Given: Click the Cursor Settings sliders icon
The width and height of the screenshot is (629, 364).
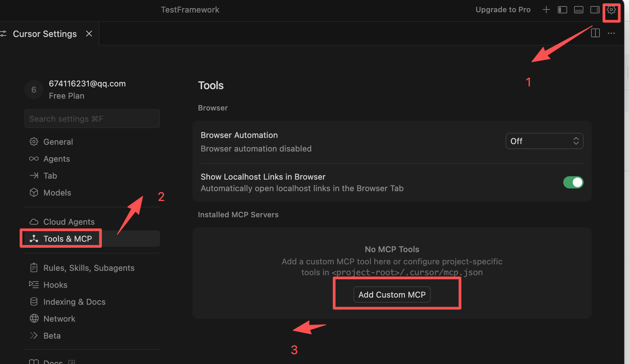Looking at the screenshot, I should coord(3,34).
